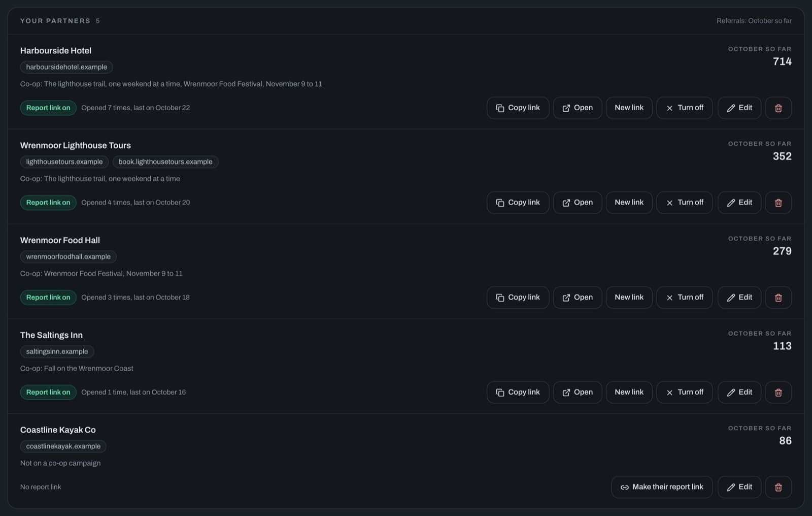Click 'Report link on' badge for Saltings Inn
Image resolution: width=812 pixels, height=516 pixels.
pos(48,392)
